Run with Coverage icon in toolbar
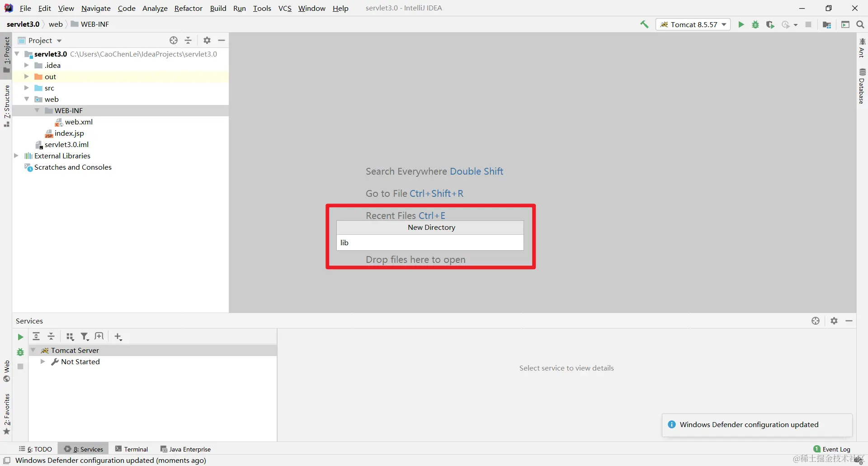The image size is (868, 466). pyautogui.click(x=770, y=24)
